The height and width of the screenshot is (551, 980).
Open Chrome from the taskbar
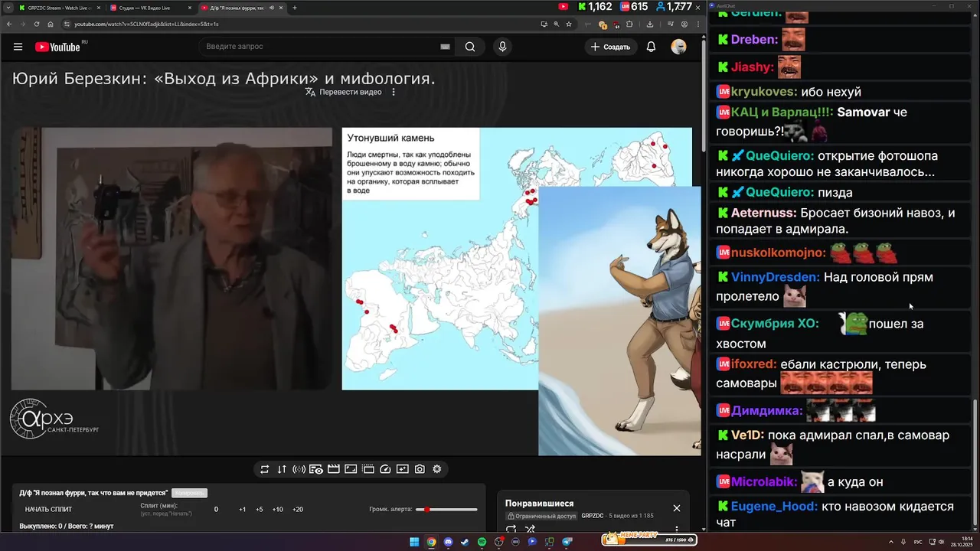[431, 542]
